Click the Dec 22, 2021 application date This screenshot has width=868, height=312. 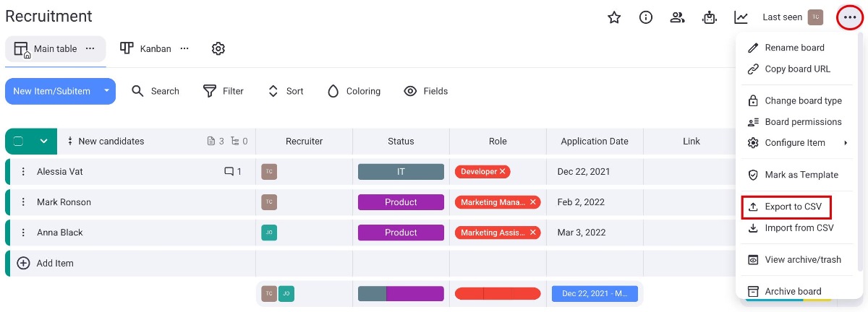click(583, 172)
